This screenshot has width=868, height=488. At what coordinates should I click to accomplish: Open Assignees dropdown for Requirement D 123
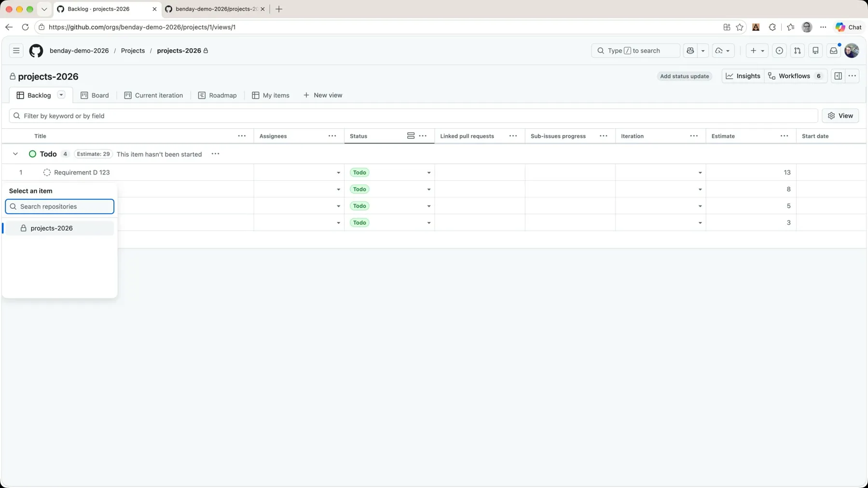(x=338, y=173)
